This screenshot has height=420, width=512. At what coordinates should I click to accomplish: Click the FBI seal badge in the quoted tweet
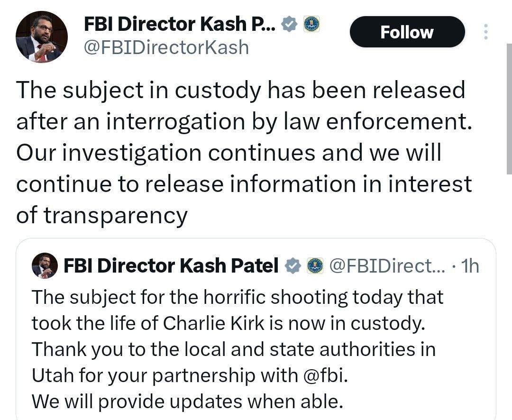pos(315,266)
